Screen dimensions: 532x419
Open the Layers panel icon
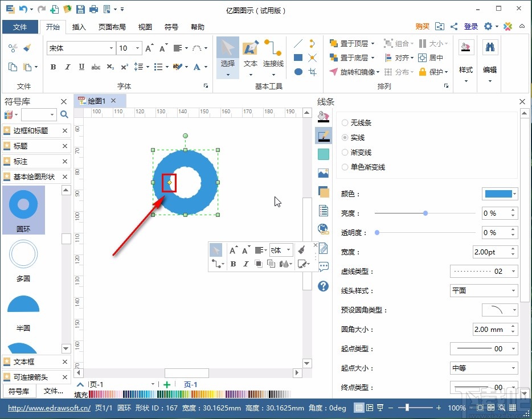coord(324,192)
